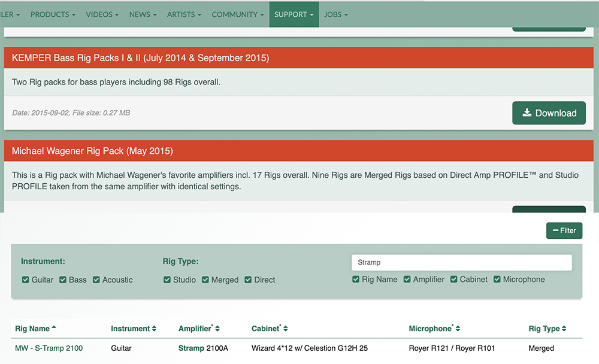
Task: Toggle the Merged rig type checkbox
Action: (x=205, y=280)
